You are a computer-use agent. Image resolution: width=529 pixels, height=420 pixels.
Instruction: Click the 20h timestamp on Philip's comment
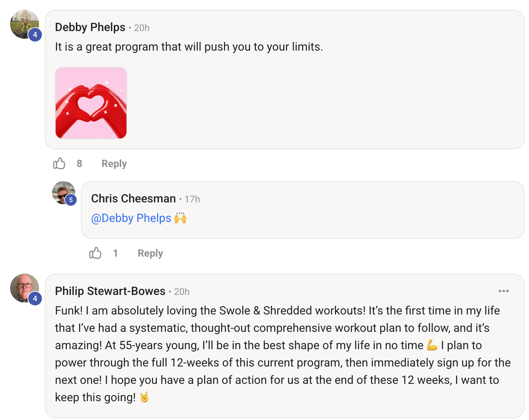(x=182, y=292)
